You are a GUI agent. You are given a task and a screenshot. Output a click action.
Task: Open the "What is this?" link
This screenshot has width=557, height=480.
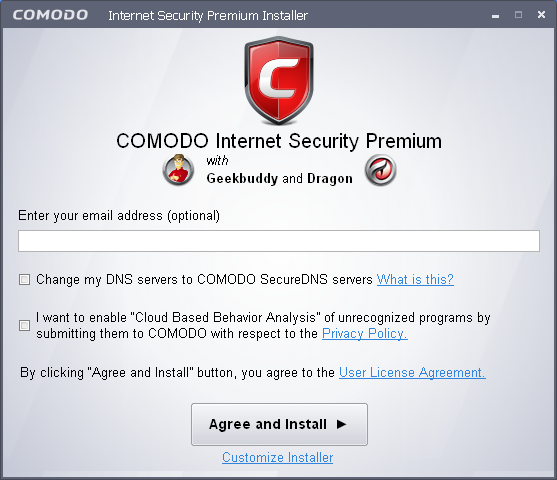pos(415,280)
